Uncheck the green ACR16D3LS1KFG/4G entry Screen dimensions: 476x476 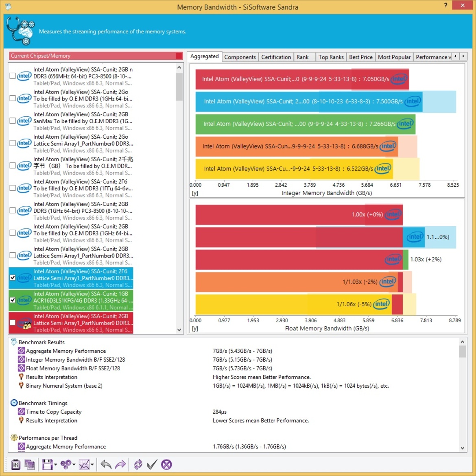click(x=13, y=300)
